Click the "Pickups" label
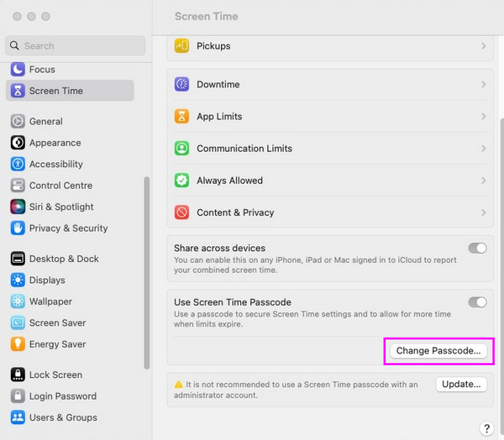Screen dimensions: 504x440 (213, 46)
